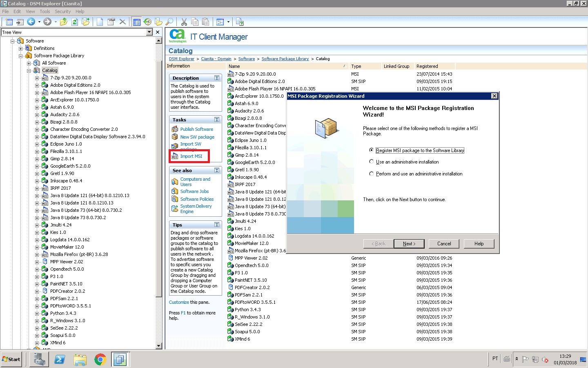Image resolution: width=588 pixels, height=368 pixels.
Task: Expand the Definitions tree node
Action: tap(20, 49)
